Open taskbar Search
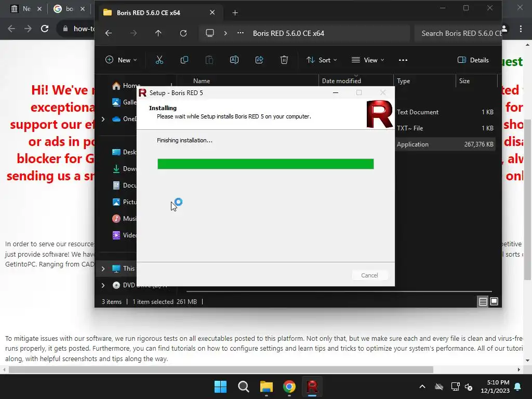Viewport: 532px width, 399px height. [x=243, y=387]
